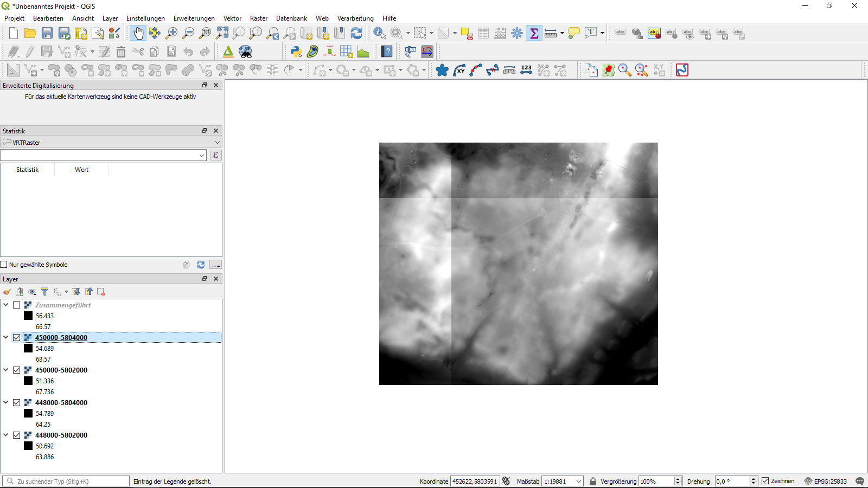Image resolution: width=868 pixels, height=488 pixels.
Task: Open the measure tool dropdown arrow
Action: pyautogui.click(x=562, y=33)
